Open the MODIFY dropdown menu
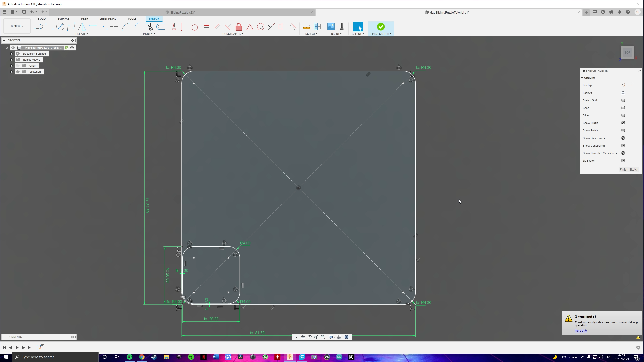 click(x=149, y=34)
